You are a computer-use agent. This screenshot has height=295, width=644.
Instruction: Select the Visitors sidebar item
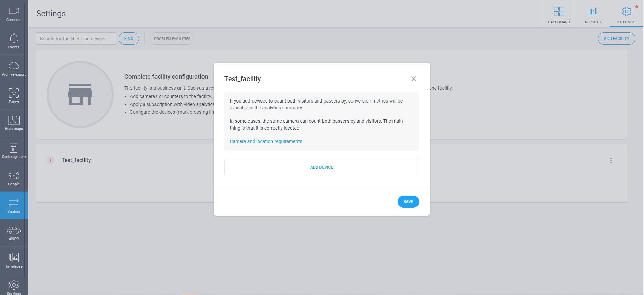(x=14, y=206)
